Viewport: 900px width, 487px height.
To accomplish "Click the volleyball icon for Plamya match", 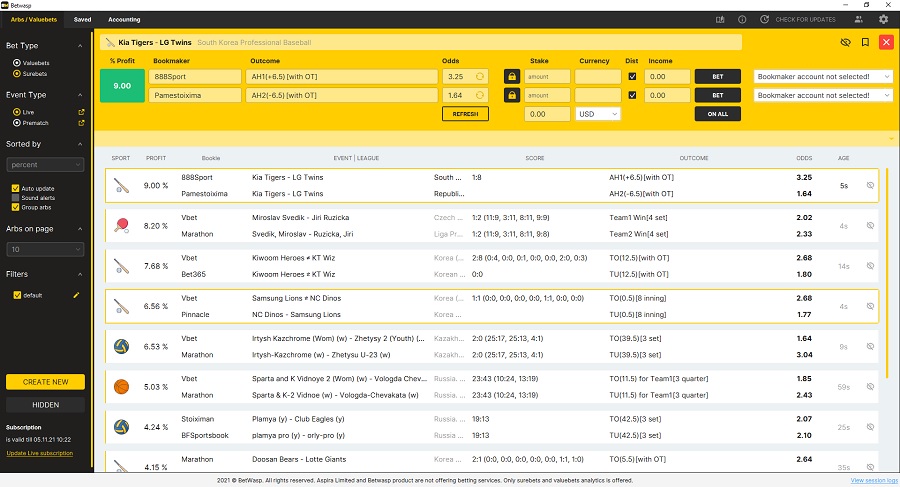I will coord(121,427).
